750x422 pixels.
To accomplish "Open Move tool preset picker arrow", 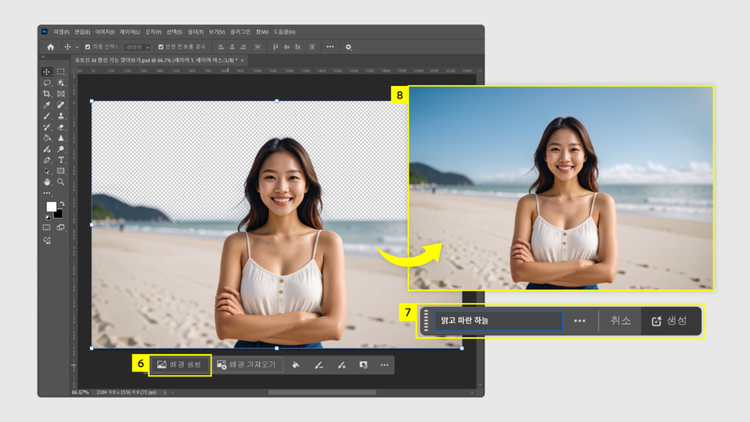I will pyautogui.click(x=77, y=47).
